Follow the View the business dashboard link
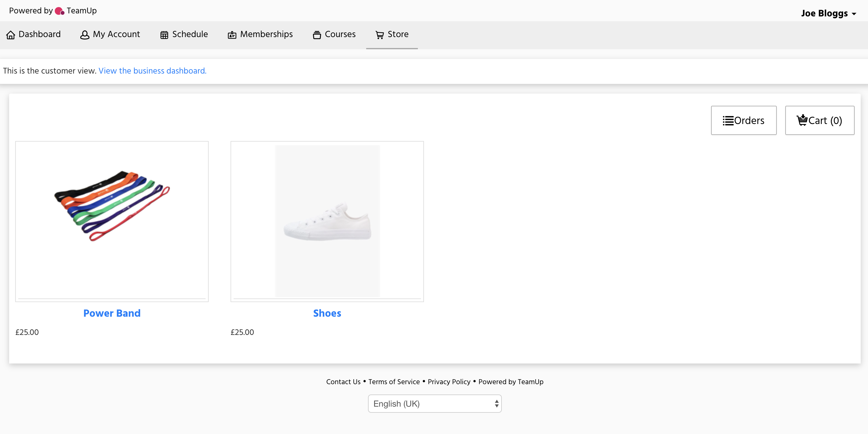 coord(152,71)
